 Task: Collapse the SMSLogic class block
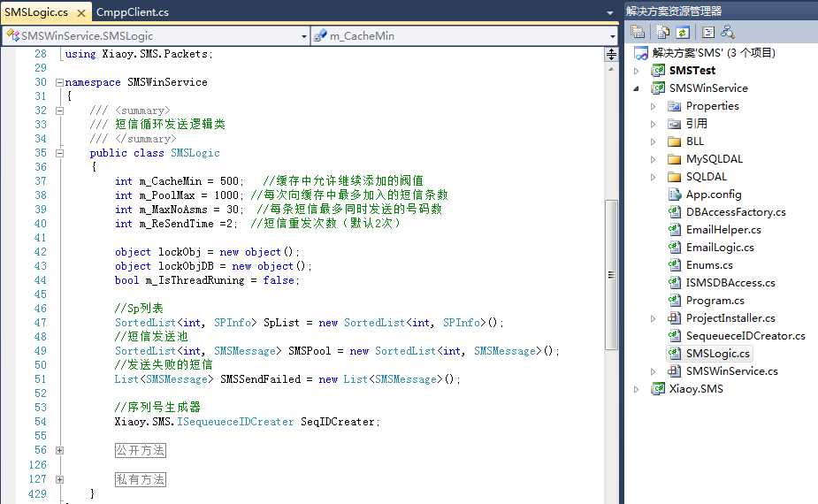tap(59, 153)
